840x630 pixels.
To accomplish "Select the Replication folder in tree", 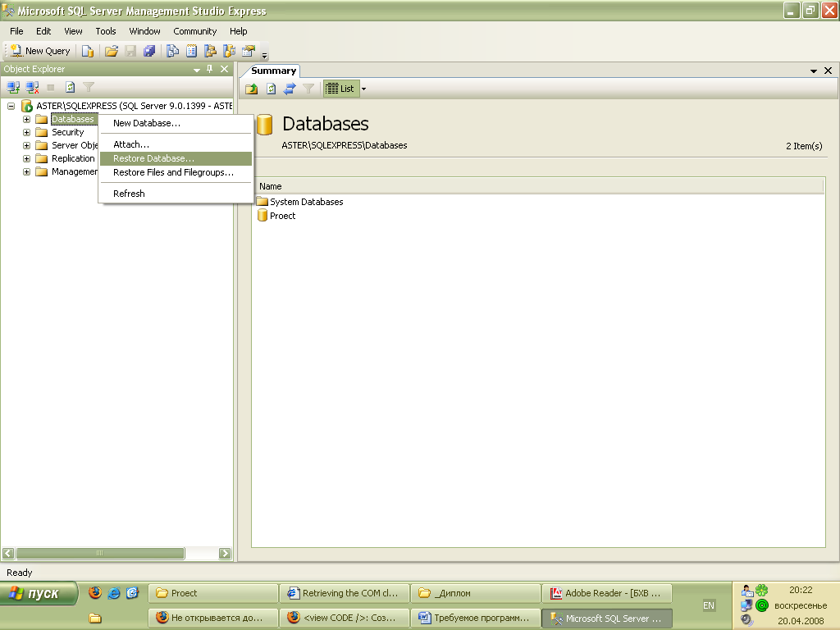I will point(73,158).
